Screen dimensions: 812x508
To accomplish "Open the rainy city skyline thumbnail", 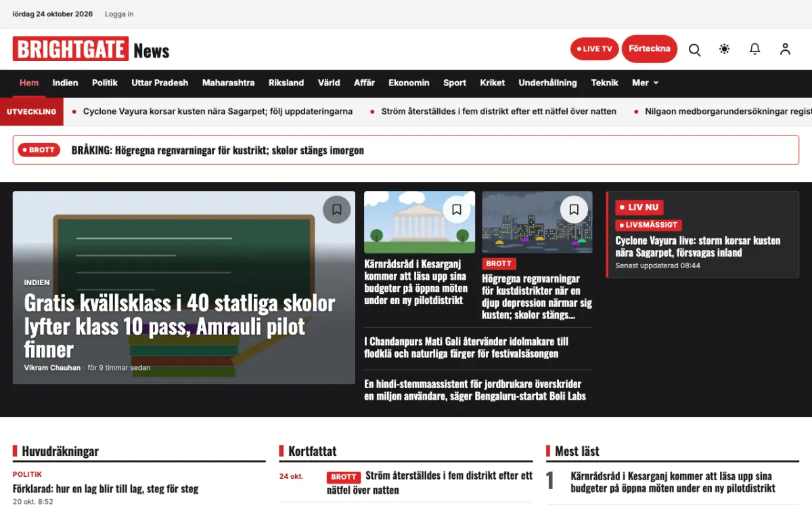I will (x=537, y=222).
